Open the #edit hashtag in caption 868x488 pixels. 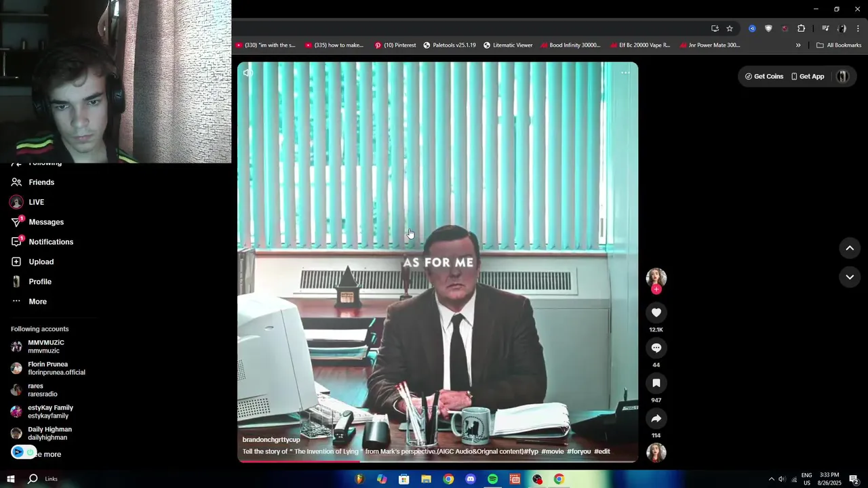click(602, 451)
